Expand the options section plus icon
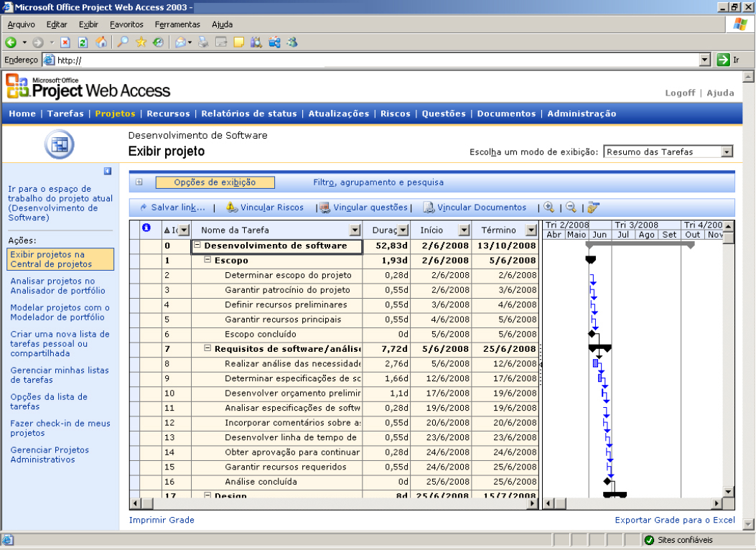Viewport: 756px width, 550px height. [139, 182]
